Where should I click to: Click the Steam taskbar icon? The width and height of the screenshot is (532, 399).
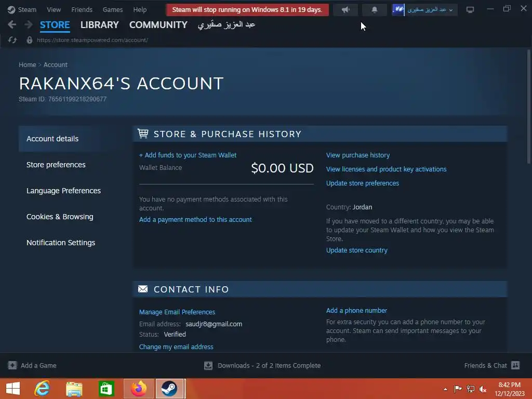[169, 389]
